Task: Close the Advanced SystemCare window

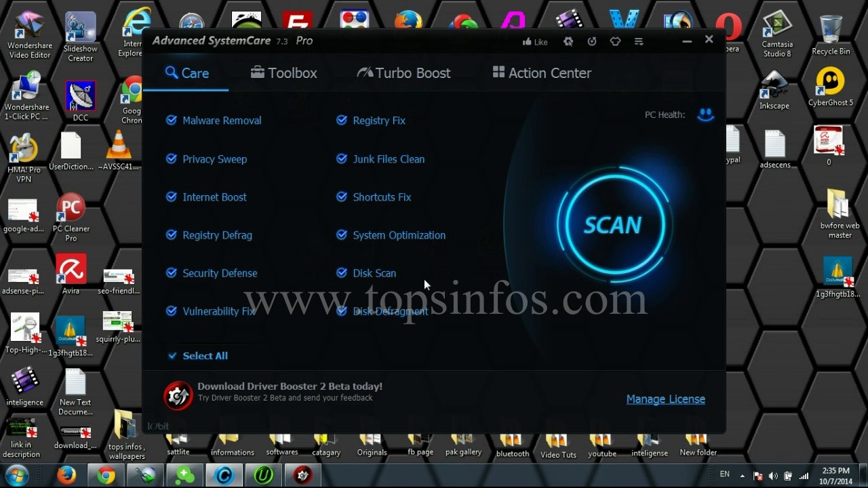Action: [709, 40]
